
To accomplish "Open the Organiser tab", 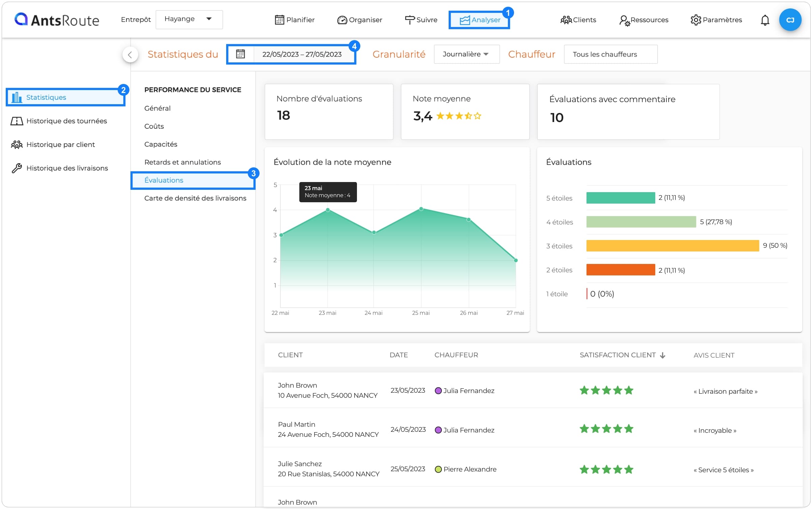I will pyautogui.click(x=359, y=20).
